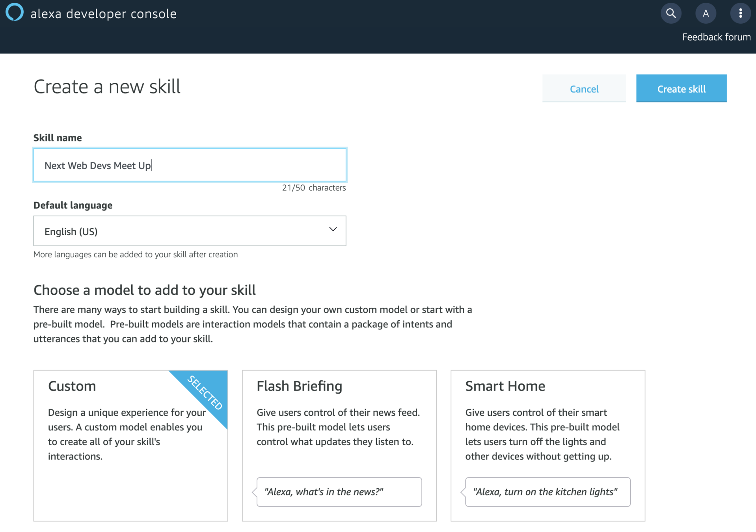Select the Flash Briefing model card

point(339,446)
